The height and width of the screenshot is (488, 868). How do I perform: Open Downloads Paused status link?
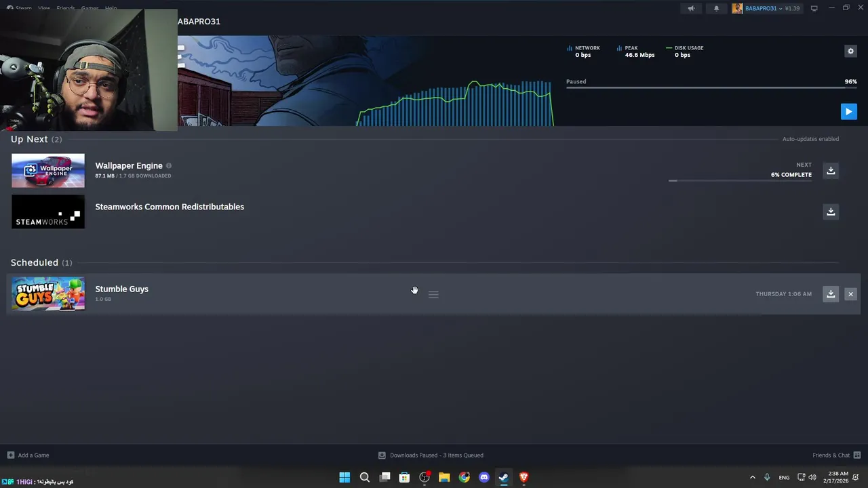tap(431, 455)
